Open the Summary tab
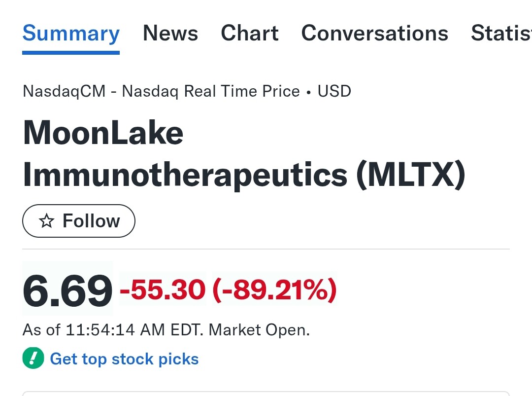The width and height of the screenshot is (532, 396). (71, 34)
